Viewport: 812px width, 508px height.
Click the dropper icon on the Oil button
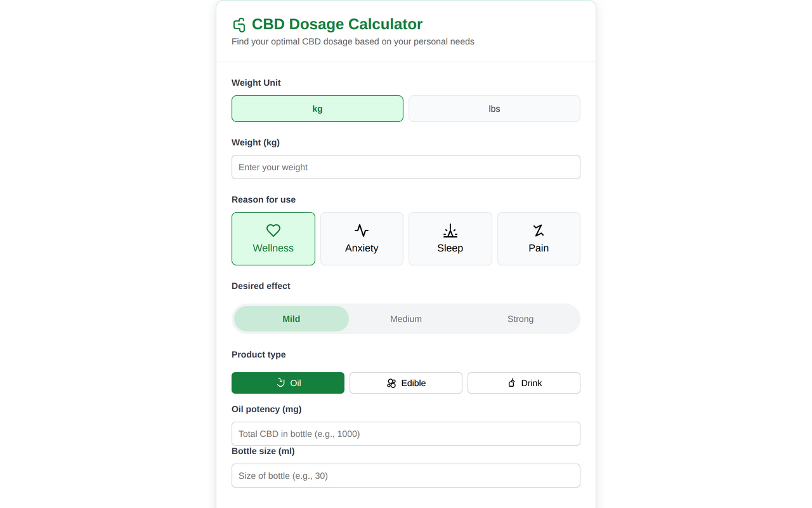pos(280,382)
